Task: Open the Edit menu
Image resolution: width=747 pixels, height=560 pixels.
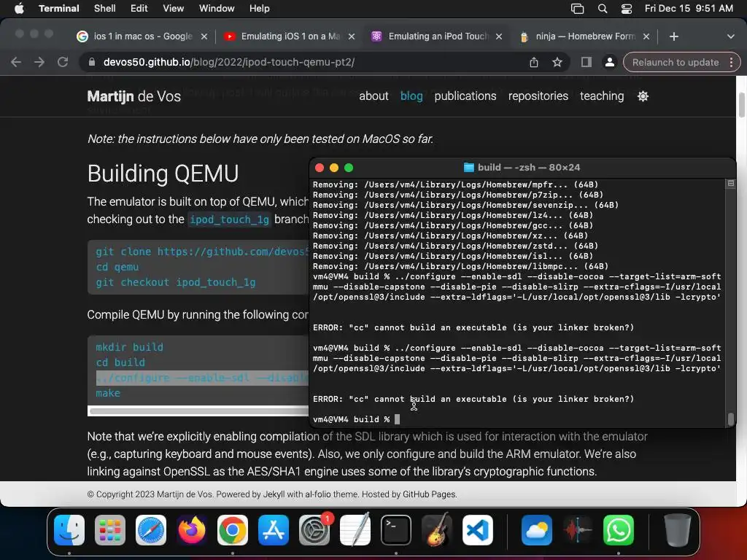Action: (x=139, y=8)
